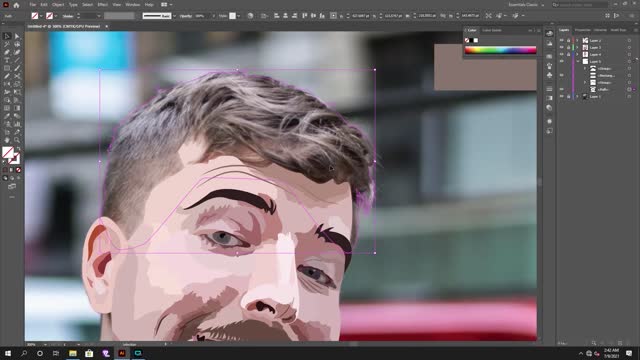640x360 pixels.
Task: Select the Paintbrush tool
Action: coord(17,68)
